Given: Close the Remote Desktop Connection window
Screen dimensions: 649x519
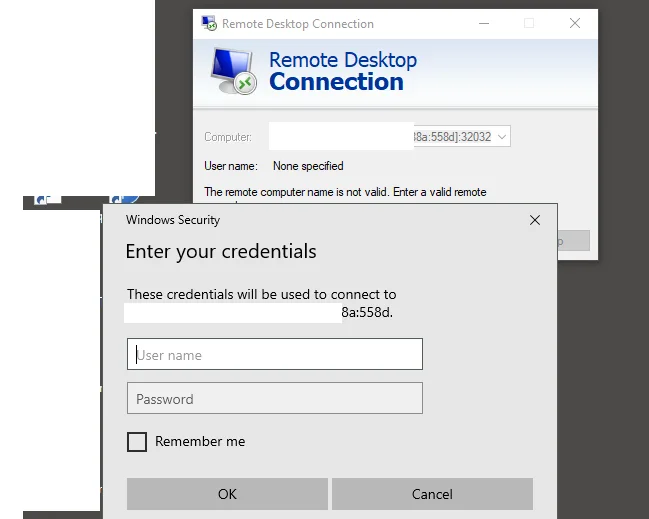Looking at the screenshot, I should coord(575,24).
